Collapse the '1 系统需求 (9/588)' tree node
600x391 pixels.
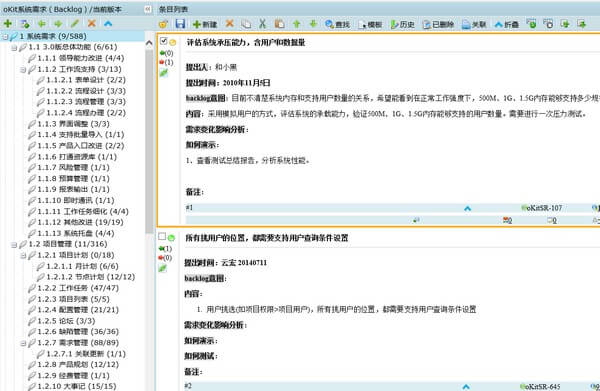(5, 37)
